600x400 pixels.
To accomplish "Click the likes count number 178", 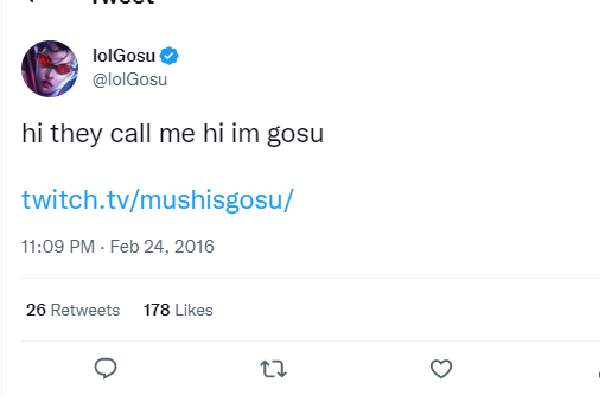I will pyautogui.click(x=157, y=310).
